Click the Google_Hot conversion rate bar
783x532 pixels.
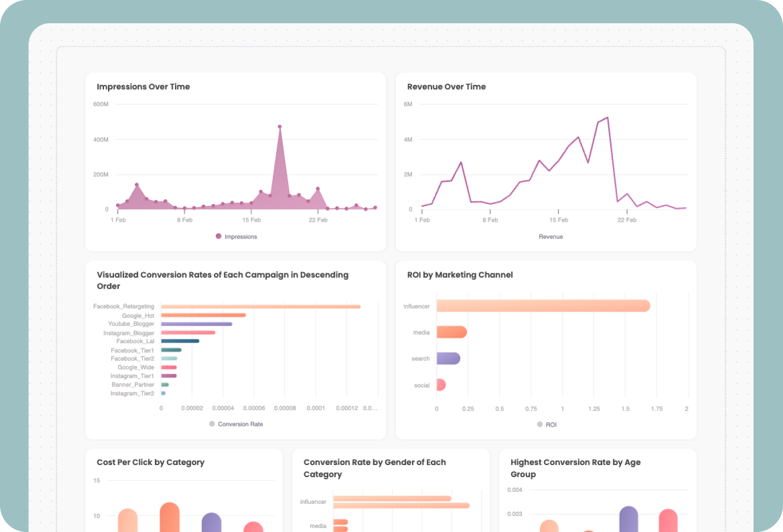[203, 315]
